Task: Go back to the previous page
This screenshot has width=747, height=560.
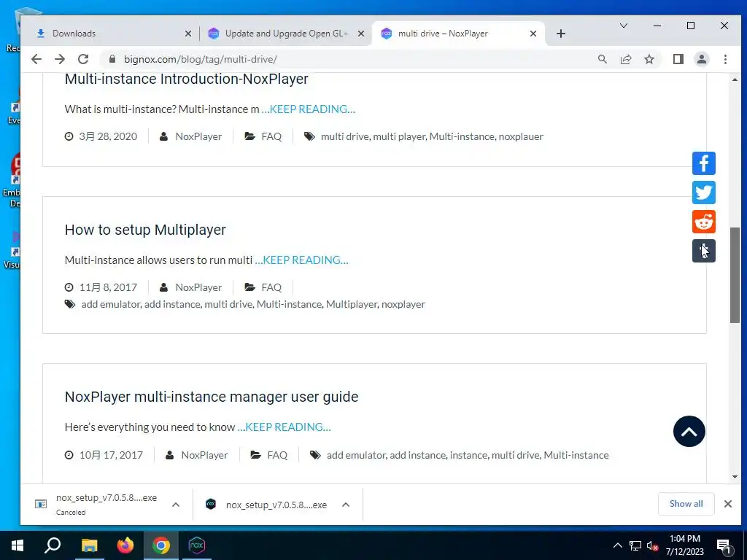Action: point(36,59)
